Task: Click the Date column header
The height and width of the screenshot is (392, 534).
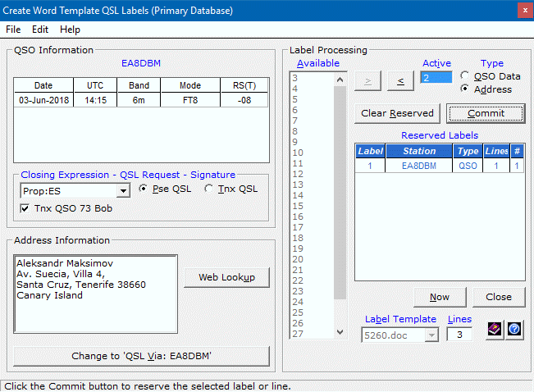Action: [43, 85]
